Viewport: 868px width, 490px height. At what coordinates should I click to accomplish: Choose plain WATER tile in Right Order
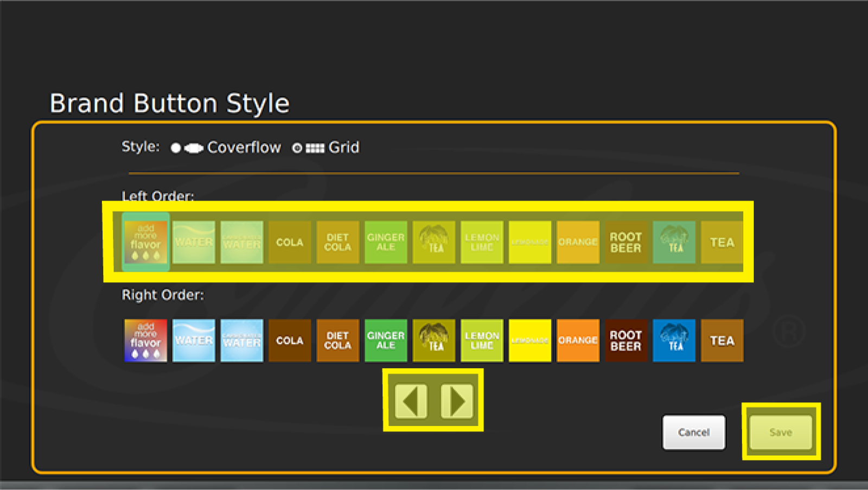point(194,340)
